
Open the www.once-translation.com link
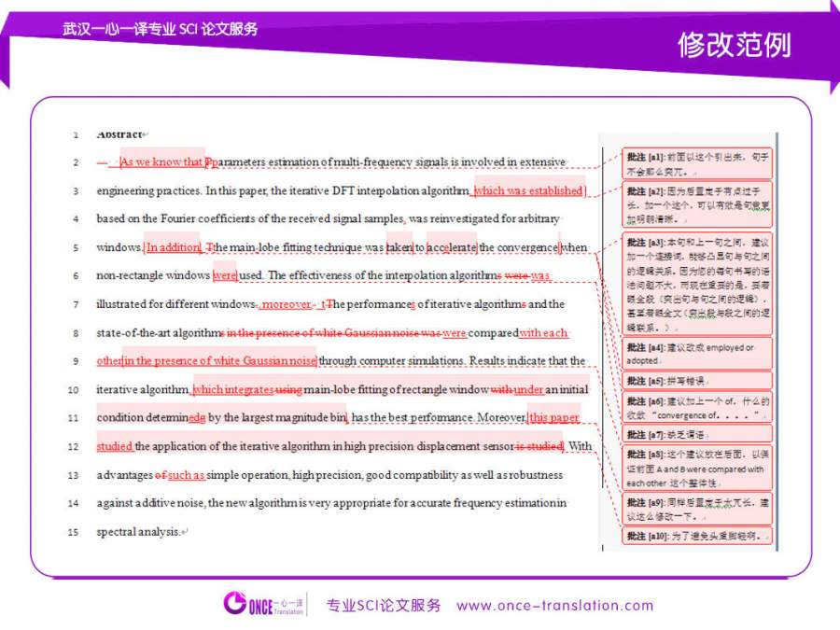(555, 606)
